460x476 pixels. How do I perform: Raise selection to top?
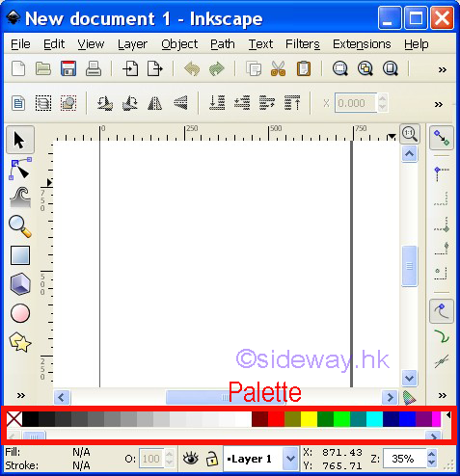tap(292, 103)
